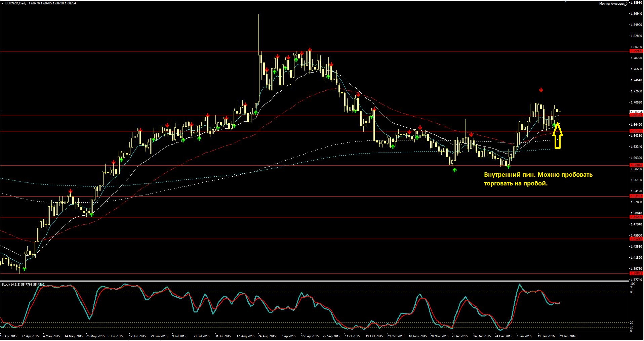644x341 pixels.
Task: Click the 10 Apr 2015 date label
Action: tap(9, 336)
